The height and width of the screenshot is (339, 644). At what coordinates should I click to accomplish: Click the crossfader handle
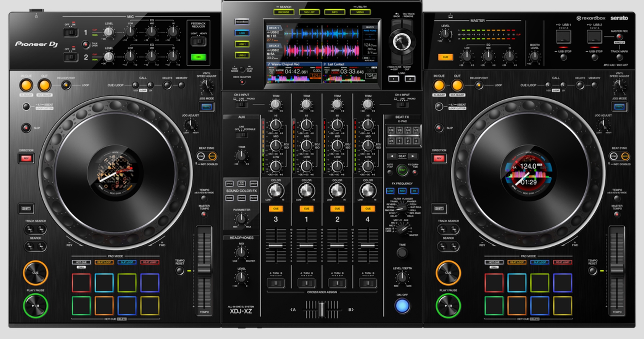322,310
